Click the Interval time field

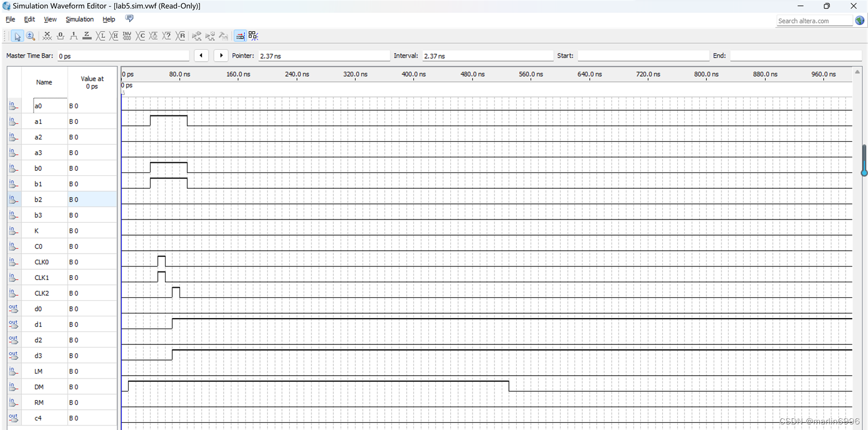[487, 56]
